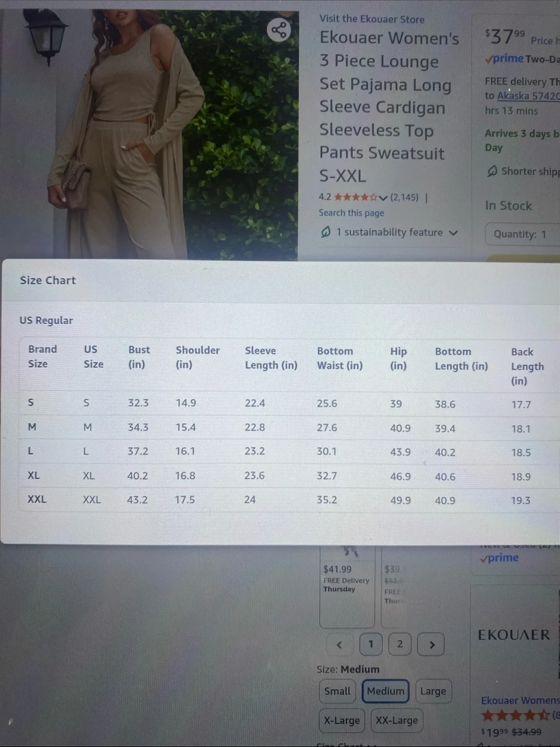
Task: Select the X-Large size button
Action: (342, 721)
